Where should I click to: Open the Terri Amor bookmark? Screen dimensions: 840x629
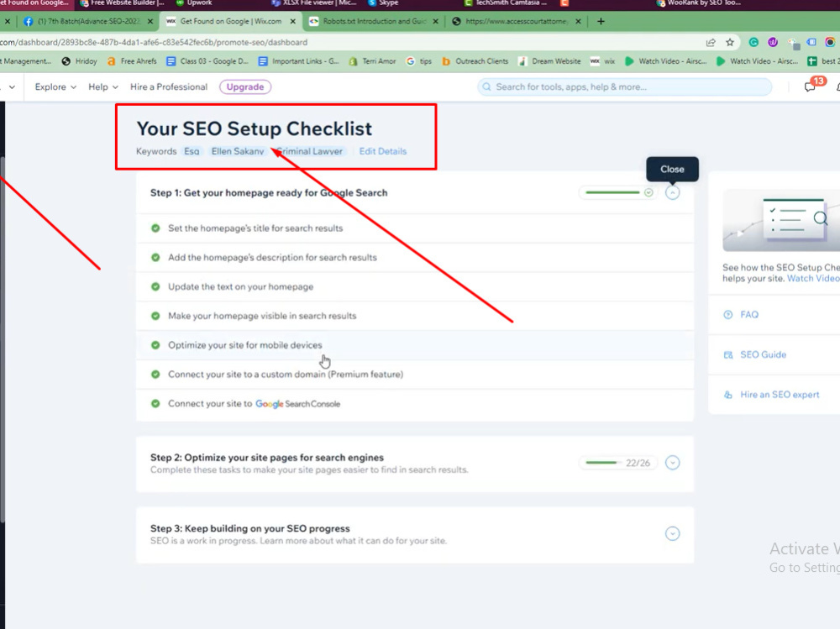[372, 61]
